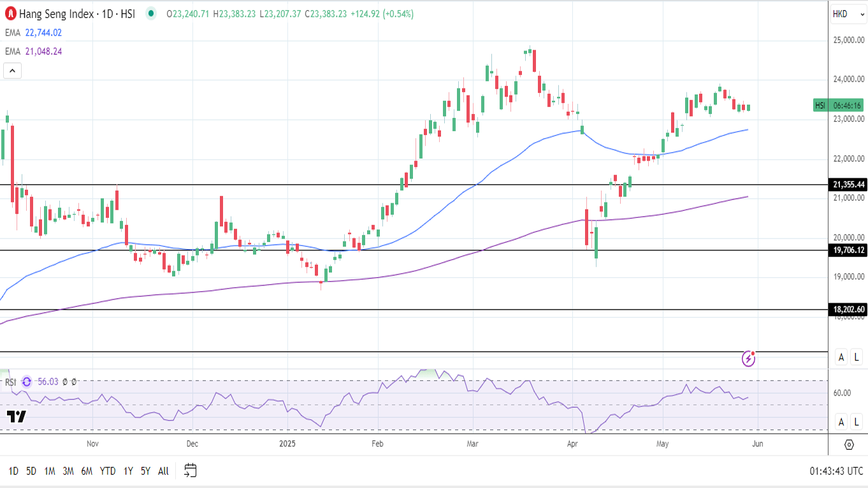
Task: Click the green market status dot
Action: [x=151, y=13]
